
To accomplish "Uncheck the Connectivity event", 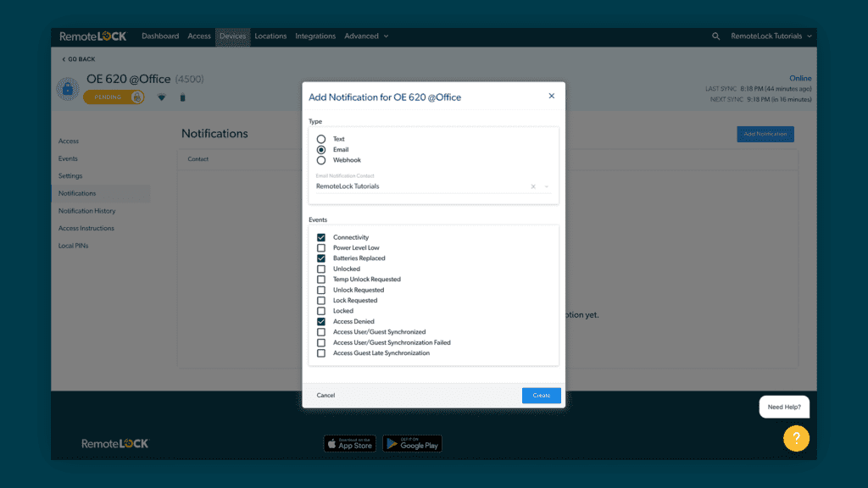I will tap(321, 237).
